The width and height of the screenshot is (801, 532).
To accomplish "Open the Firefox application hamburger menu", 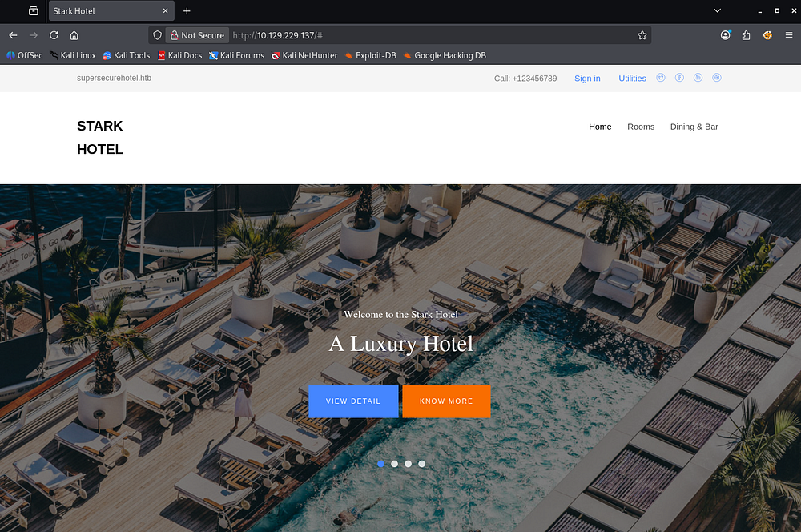I will [789, 35].
